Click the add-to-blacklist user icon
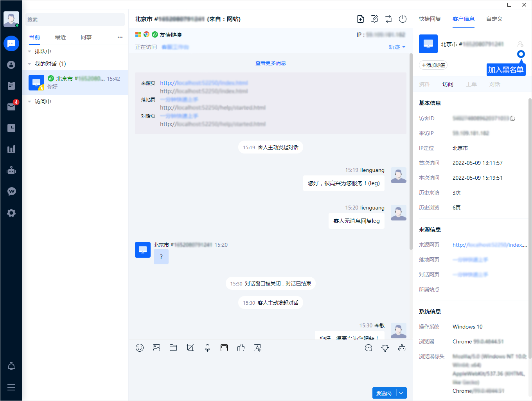Viewport: 532px width, 401px height. coord(520,44)
